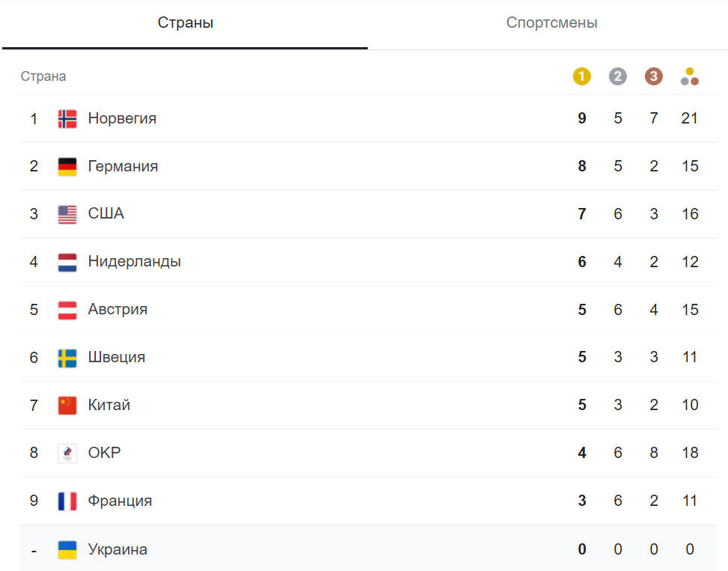Click the bronze medal column icon
This screenshot has height=571, width=728.
tap(654, 76)
